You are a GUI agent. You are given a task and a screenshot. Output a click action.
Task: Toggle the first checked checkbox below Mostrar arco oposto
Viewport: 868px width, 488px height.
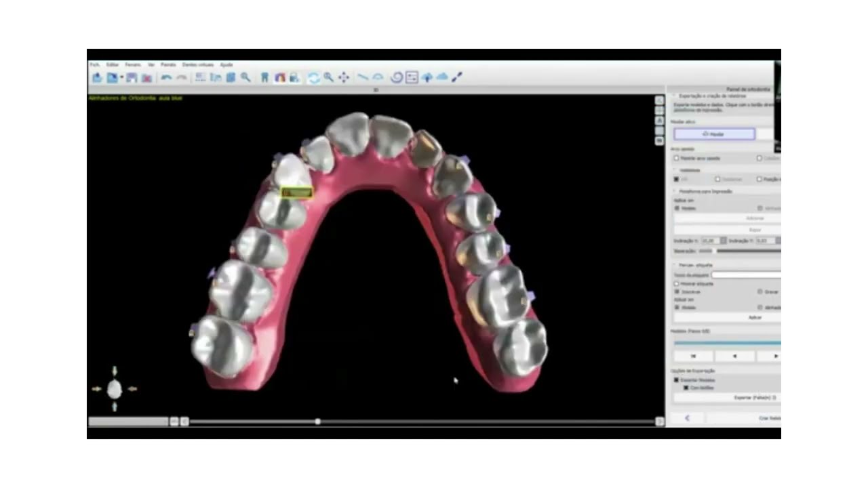pos(676,179)
